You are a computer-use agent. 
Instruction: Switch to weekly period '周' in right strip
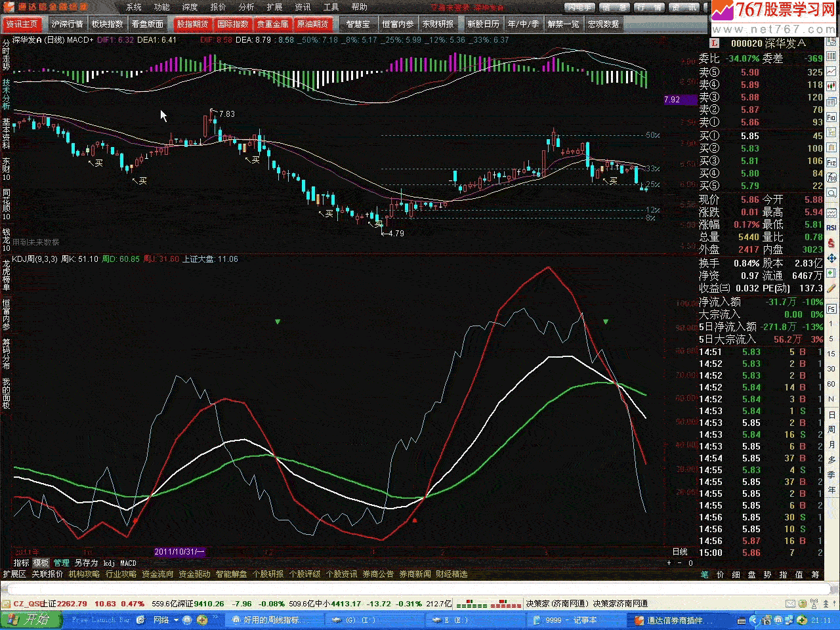click(x=831, y=429)
